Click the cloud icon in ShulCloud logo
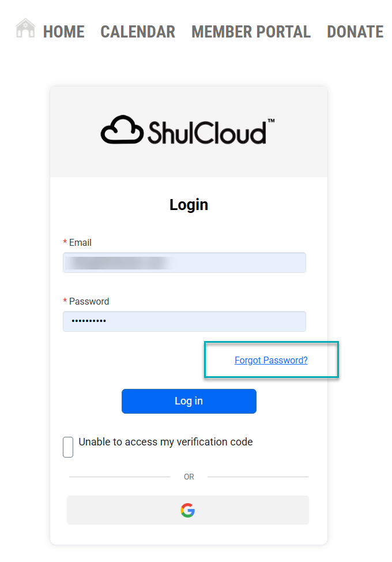 coord(122,130)
